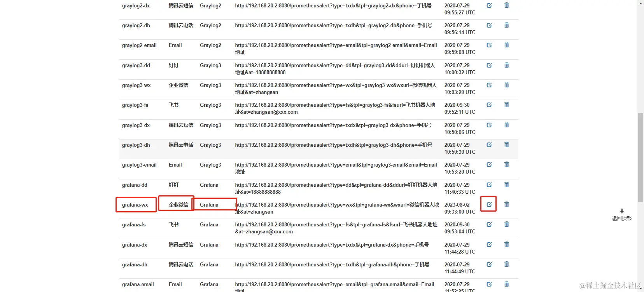
Task: Click 钉钉 type in grafana-dd row
Action: (173, 185)
